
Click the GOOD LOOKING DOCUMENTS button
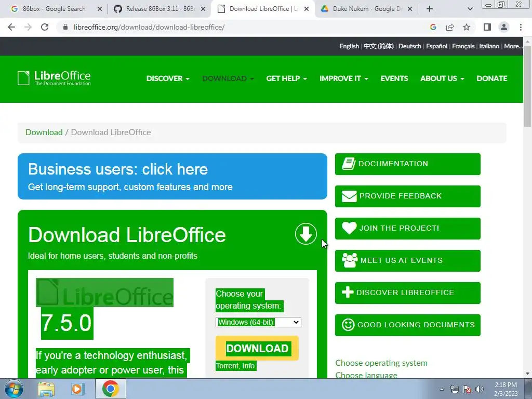pos(407,325)
